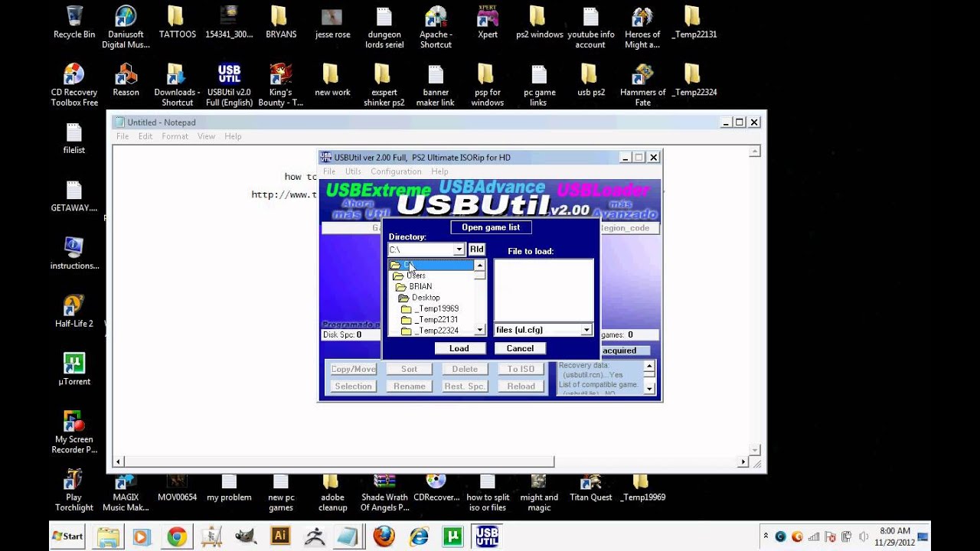Image resolution: width=980 pixels, height=551 pixels.
Task: Open USBUtil Configuration menu
Action: 396,171
